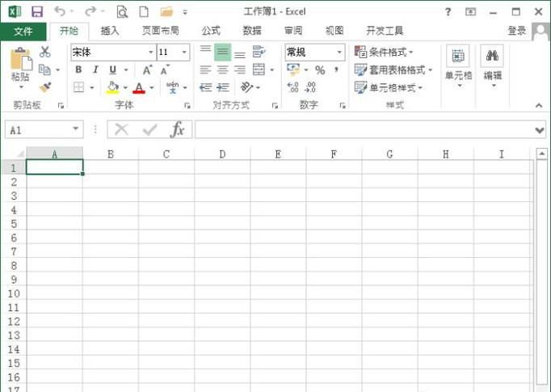Open Insert Function fx dialog

coord(178,129)
